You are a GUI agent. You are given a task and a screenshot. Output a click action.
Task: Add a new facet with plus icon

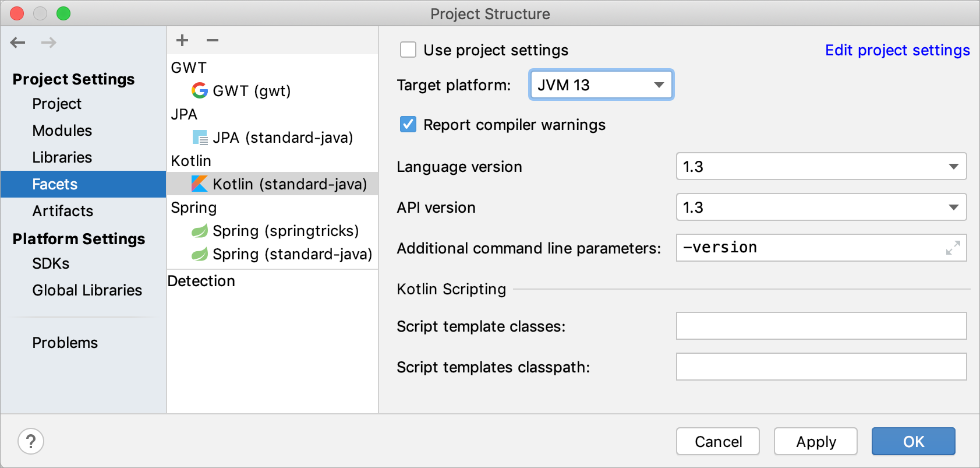pos(182,40)
